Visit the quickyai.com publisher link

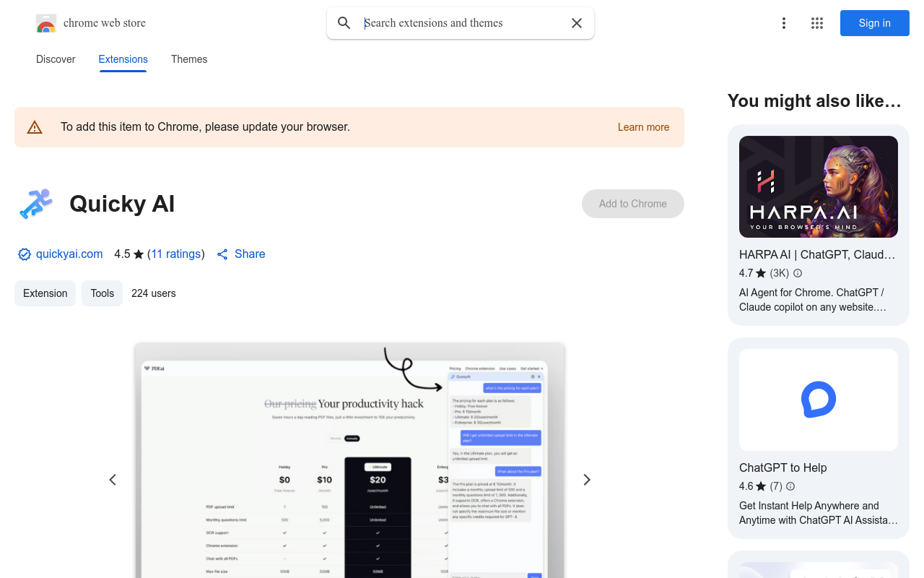pyautogui.click(x=69, y=254)
